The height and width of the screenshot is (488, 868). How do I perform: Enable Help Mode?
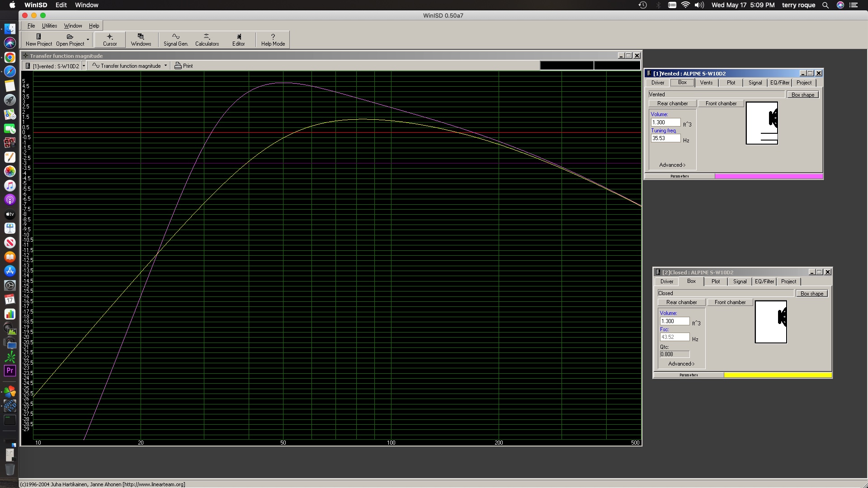[273, 40]
